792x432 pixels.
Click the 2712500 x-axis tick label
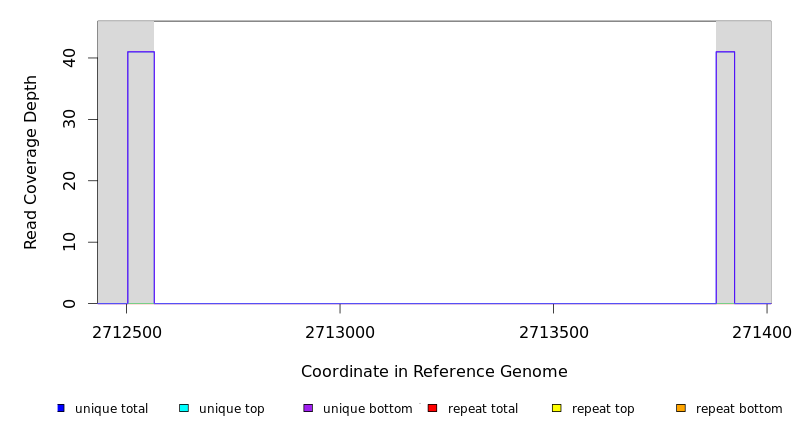click(127, 332)
